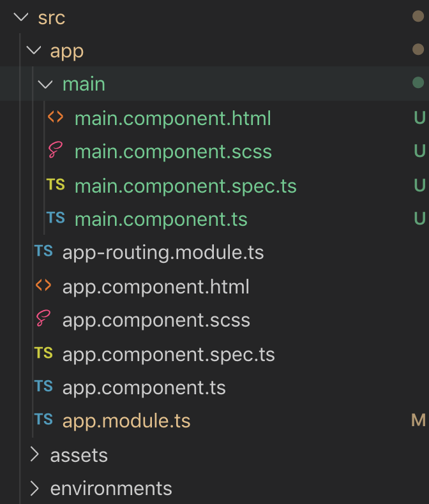Collapse the main folder chevron

[x=46, y=84]
